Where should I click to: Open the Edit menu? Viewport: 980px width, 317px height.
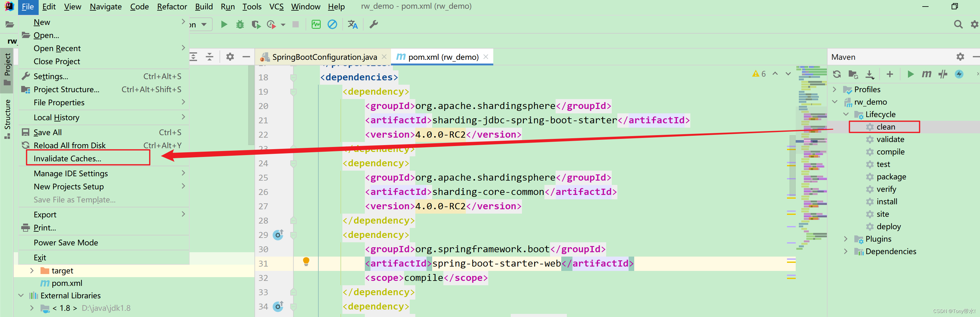tap(49, 7)
